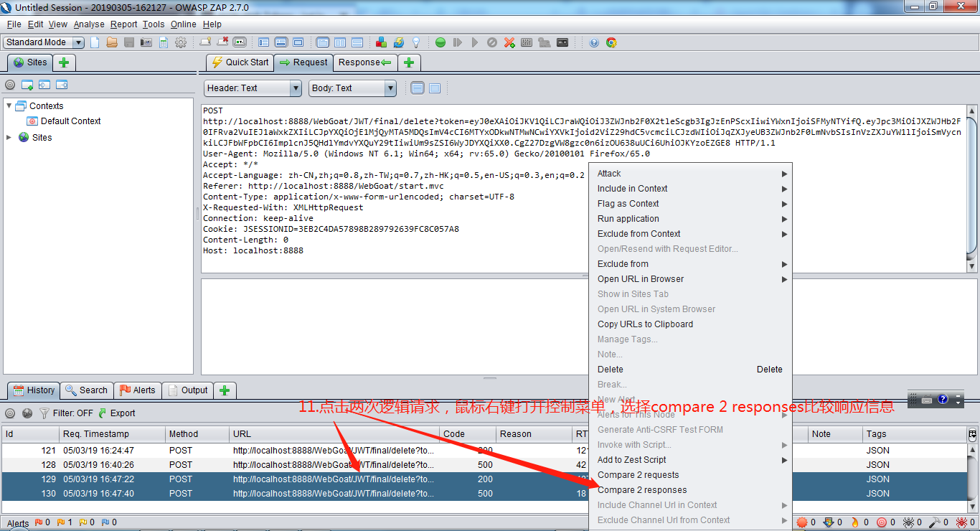
Task: Click the Submit and step icon
Action: (458, 42)
